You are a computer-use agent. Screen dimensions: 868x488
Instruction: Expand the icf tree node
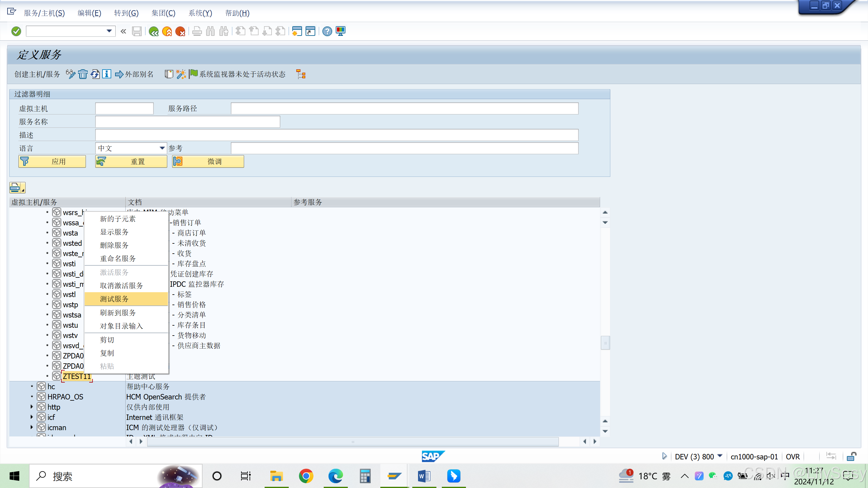click(31, 417)
